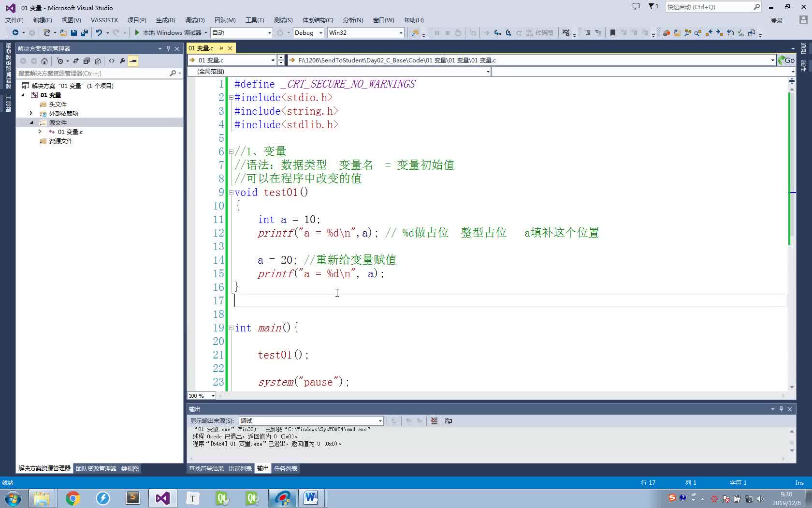Open Word from the Windows taskbar
Viewport: 812px width, 508px height.
point(310,498)
